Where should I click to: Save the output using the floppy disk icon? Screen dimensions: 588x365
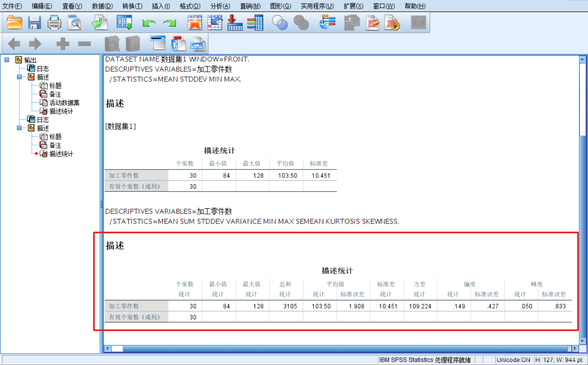[34, 23]
